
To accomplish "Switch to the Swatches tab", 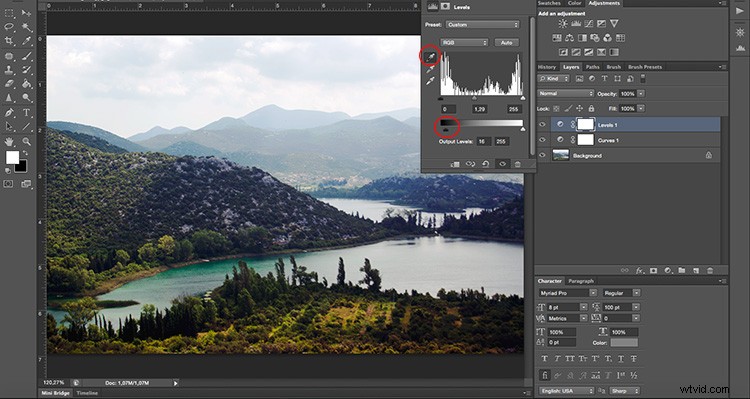I will (x=549, y=3).
